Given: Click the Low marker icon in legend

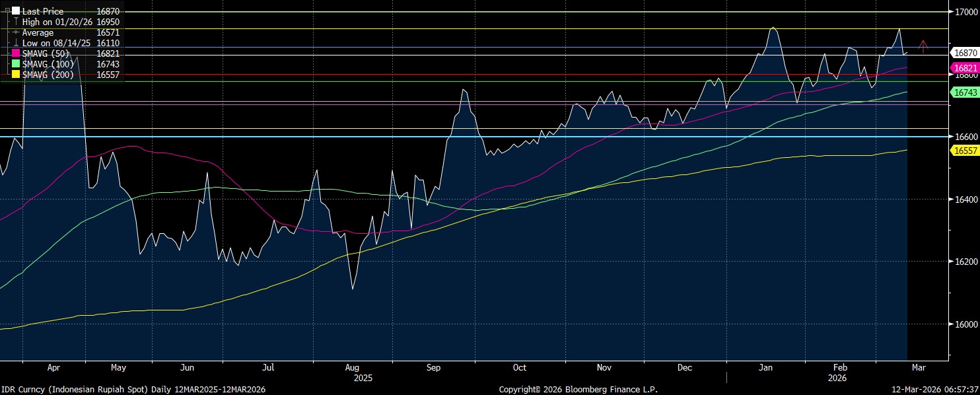Looking at the screenshot, I should pyautogui.click(x=16, y=43).
